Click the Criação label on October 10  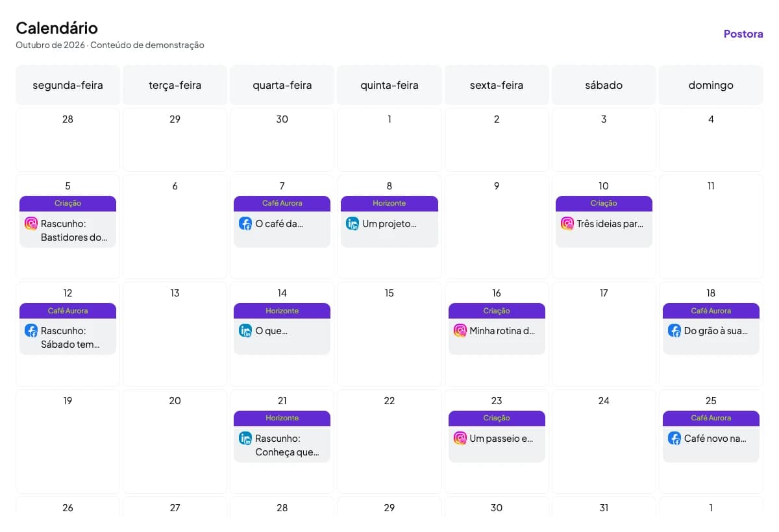click(x=604, y=204)
